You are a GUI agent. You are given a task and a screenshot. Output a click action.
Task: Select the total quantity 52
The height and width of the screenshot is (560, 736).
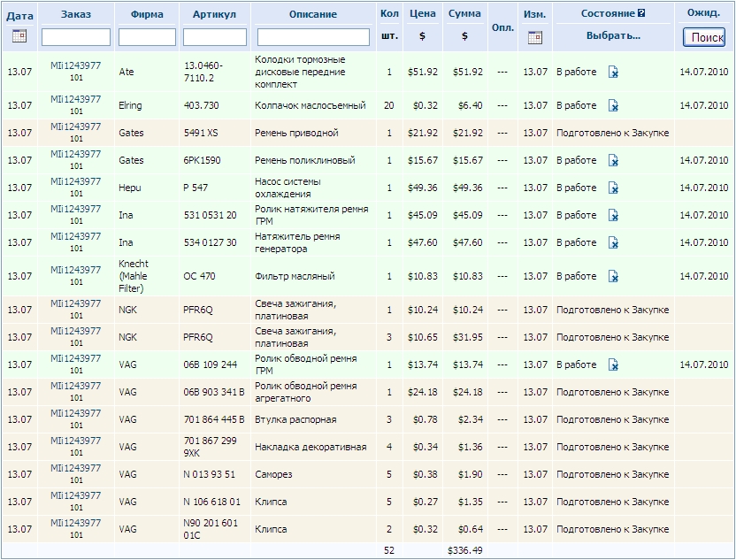[389, 550]
